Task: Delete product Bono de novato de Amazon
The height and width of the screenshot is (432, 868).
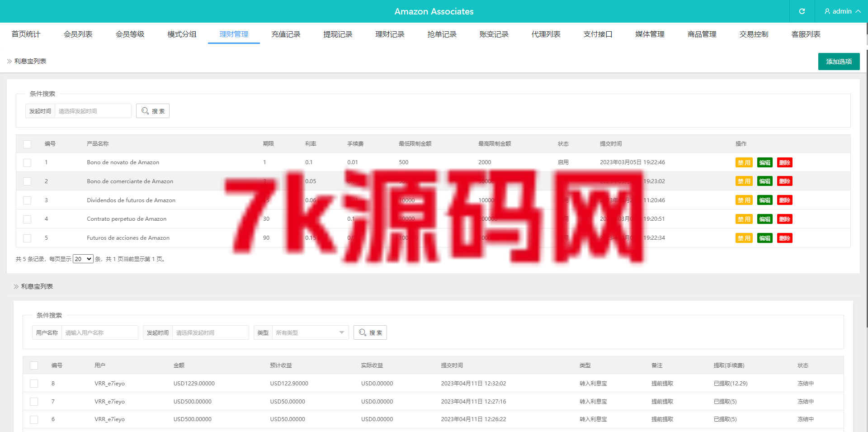Action: [785, 162]
